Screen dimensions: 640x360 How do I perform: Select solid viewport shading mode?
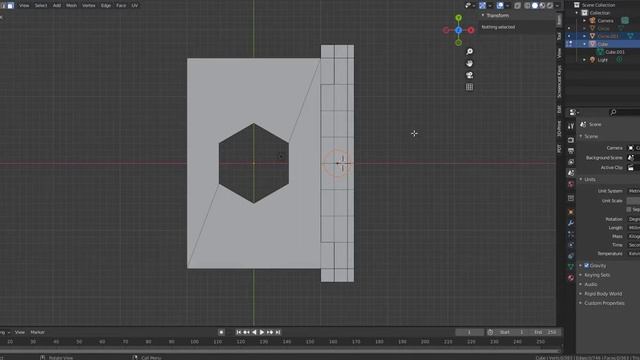coord(535,5)
